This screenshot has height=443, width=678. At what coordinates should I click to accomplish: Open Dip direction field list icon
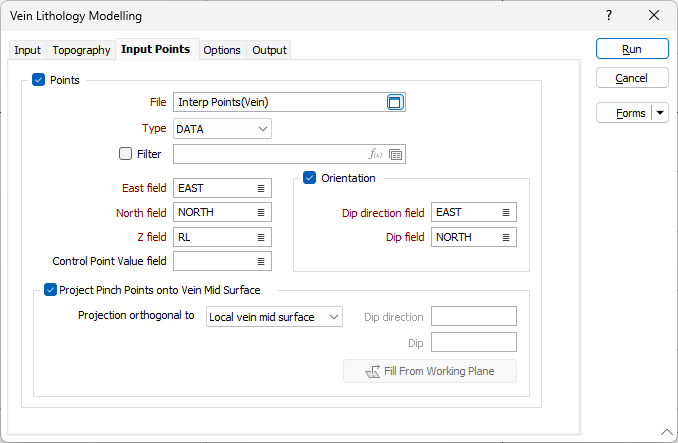(505, 213)
